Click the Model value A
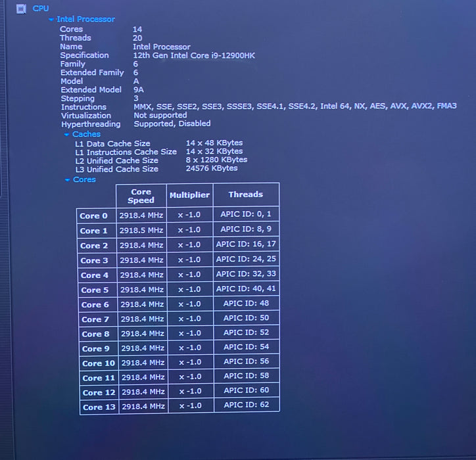Screen dimensions: 476x460 tap(136, 81)
